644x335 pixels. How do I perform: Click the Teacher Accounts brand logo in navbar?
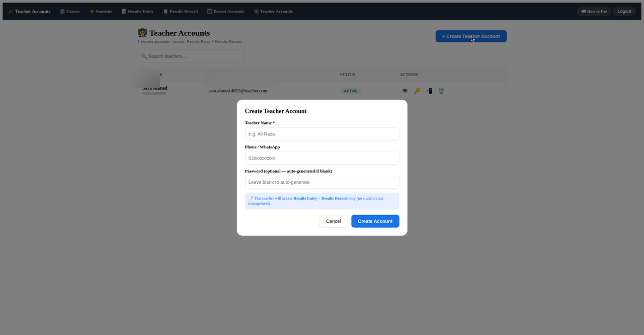(29, 11)
